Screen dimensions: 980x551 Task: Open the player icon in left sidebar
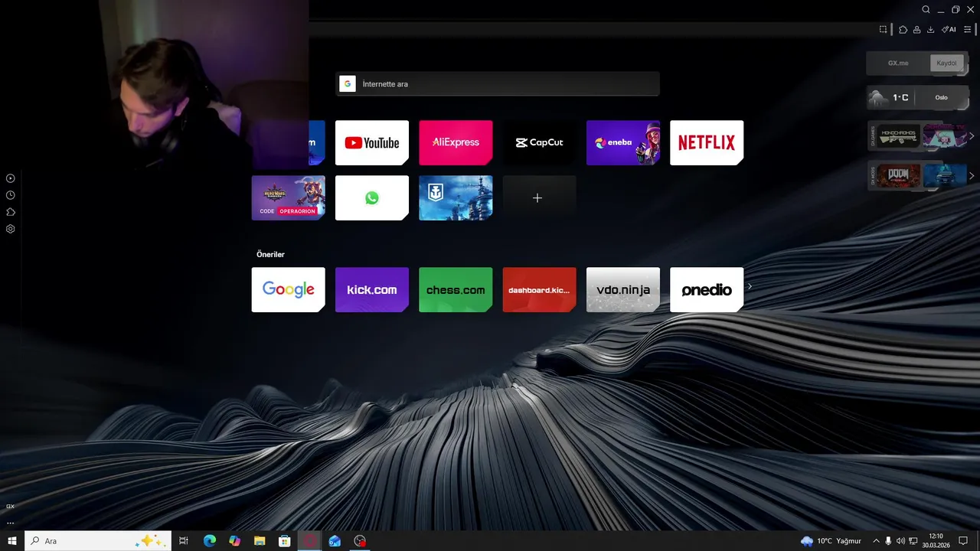click(x=11, y=178)
